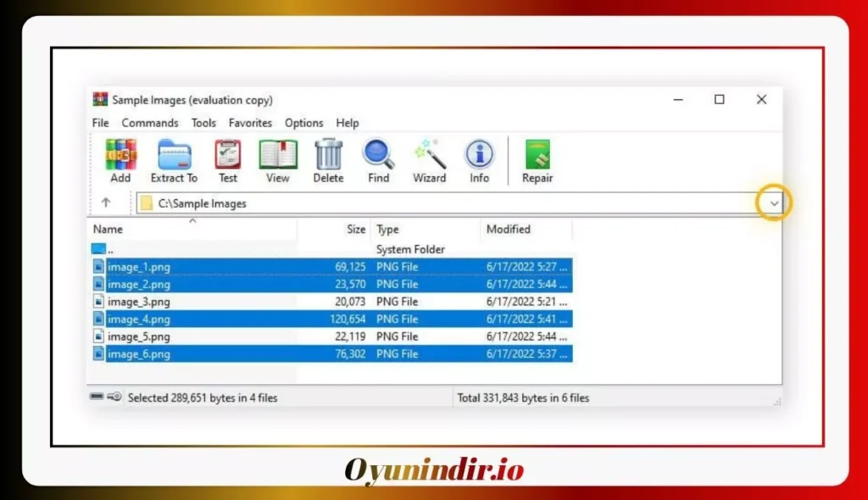
Task: Click the WinRAR title bar app icon
Action: pos(100,100)
